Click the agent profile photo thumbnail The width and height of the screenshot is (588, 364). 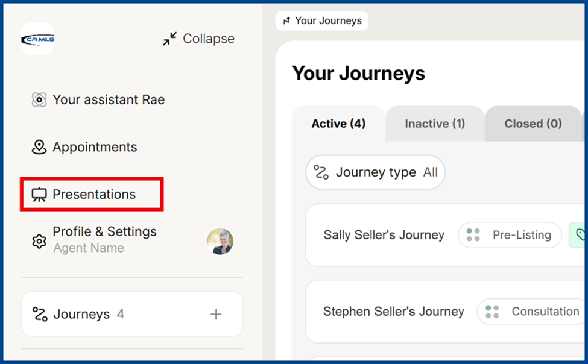click(220, 241)
